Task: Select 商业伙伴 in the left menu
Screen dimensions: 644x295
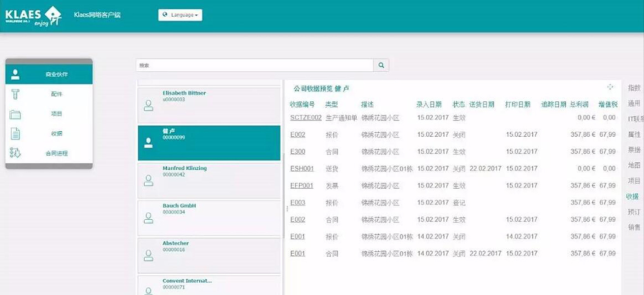Action: tap(49, 74)
